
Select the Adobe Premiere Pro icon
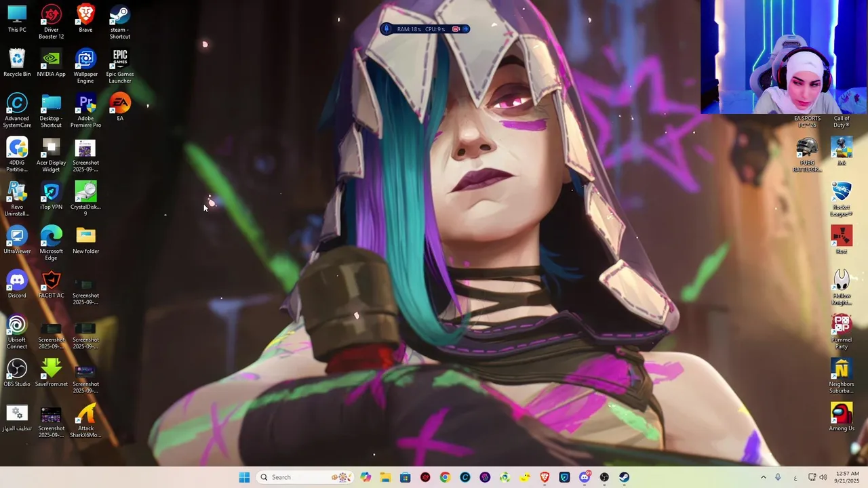(85, 110)
